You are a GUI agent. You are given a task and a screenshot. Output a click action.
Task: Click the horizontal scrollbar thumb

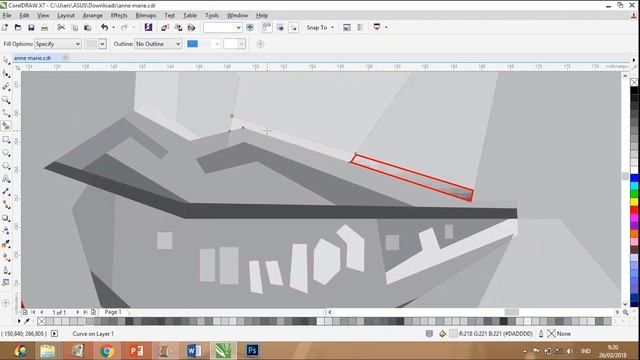511,312
